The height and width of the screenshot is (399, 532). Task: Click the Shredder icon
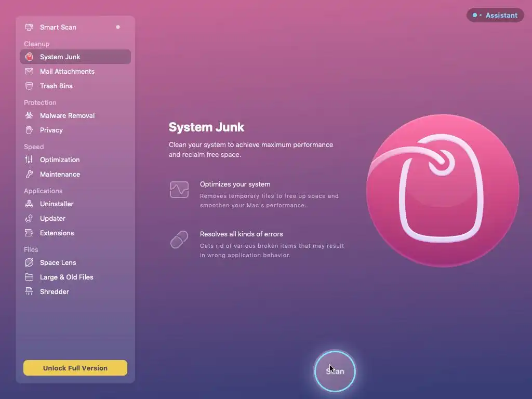point(29,291)
